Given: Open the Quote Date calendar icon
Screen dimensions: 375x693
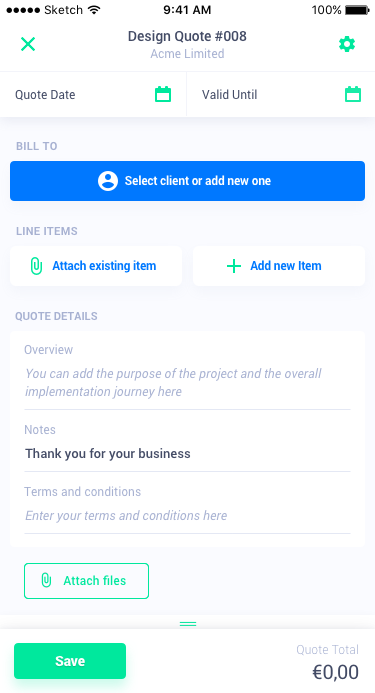Looking at the screenshot, I should [163, 94].
